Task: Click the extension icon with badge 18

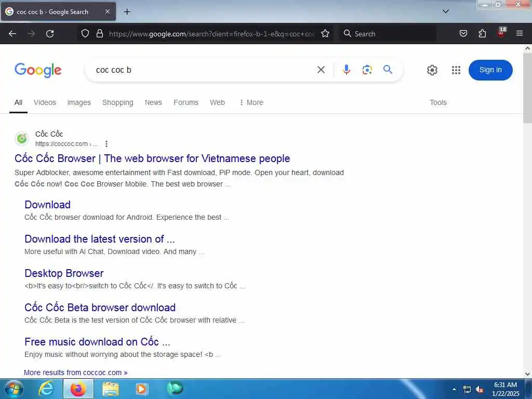Action: coord(501,33)
